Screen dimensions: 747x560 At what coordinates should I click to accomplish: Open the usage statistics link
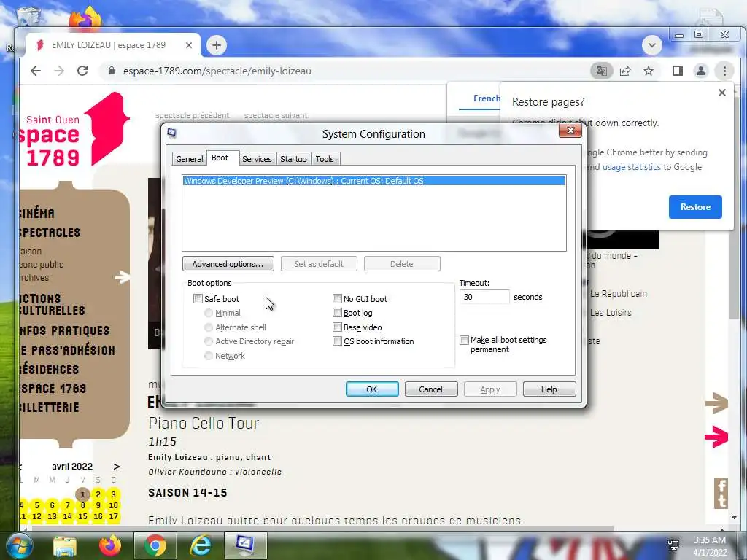pos(631,167)
